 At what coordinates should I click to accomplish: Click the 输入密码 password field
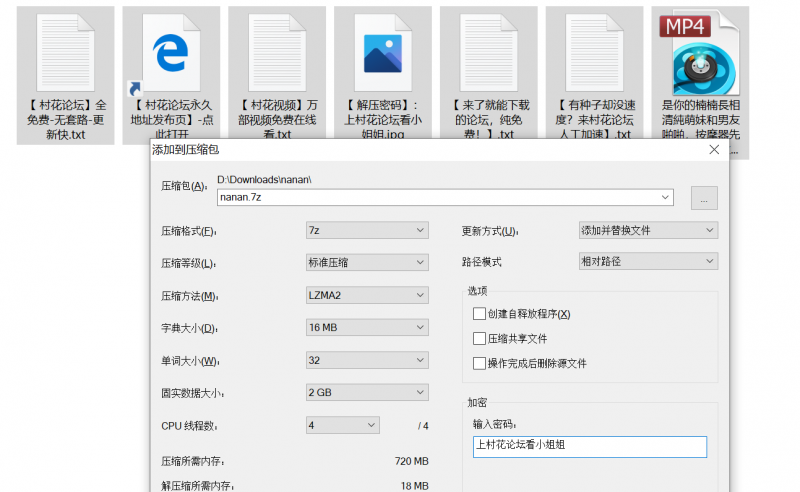coord(589,446)
